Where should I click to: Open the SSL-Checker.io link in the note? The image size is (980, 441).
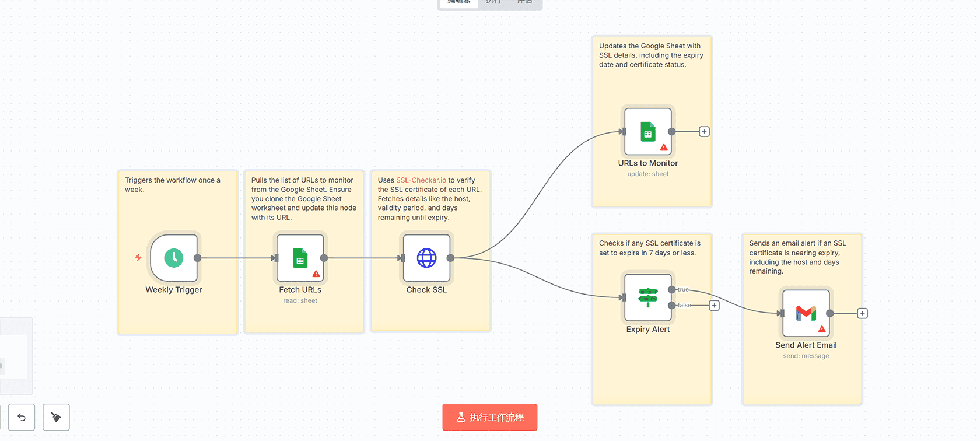pyautogui.click(x=421, y=180)
